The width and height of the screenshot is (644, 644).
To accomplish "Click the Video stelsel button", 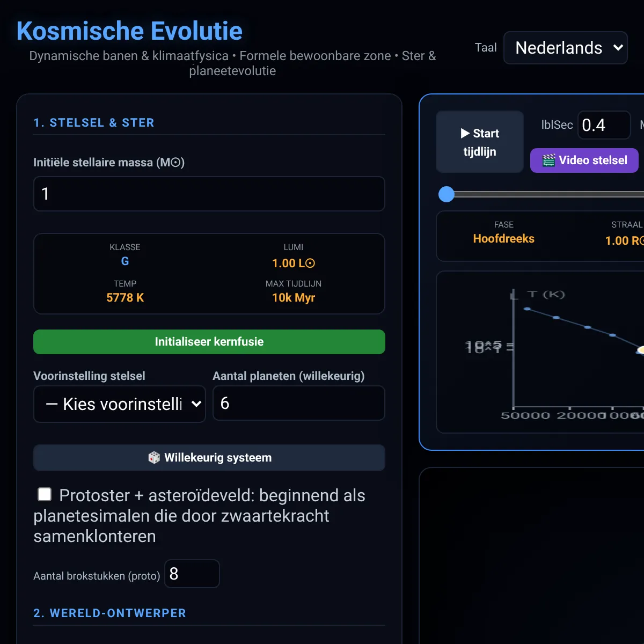I will (x=584, y=160).
